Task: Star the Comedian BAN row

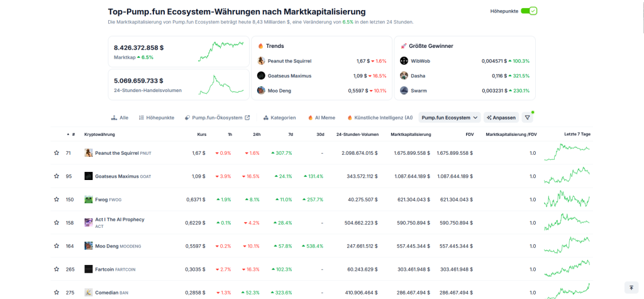Action: coord(56,293)
